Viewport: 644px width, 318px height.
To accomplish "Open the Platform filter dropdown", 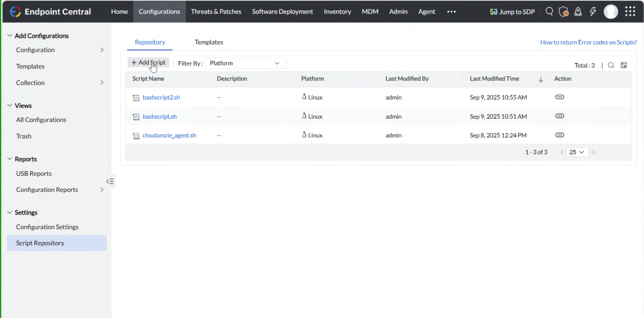I will [x=245, y=63].
